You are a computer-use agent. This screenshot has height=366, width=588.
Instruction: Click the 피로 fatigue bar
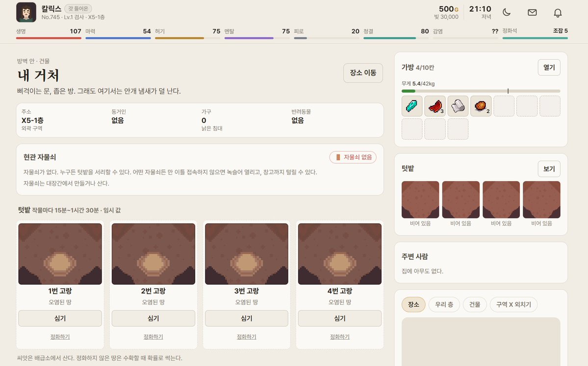click(327, 38)
